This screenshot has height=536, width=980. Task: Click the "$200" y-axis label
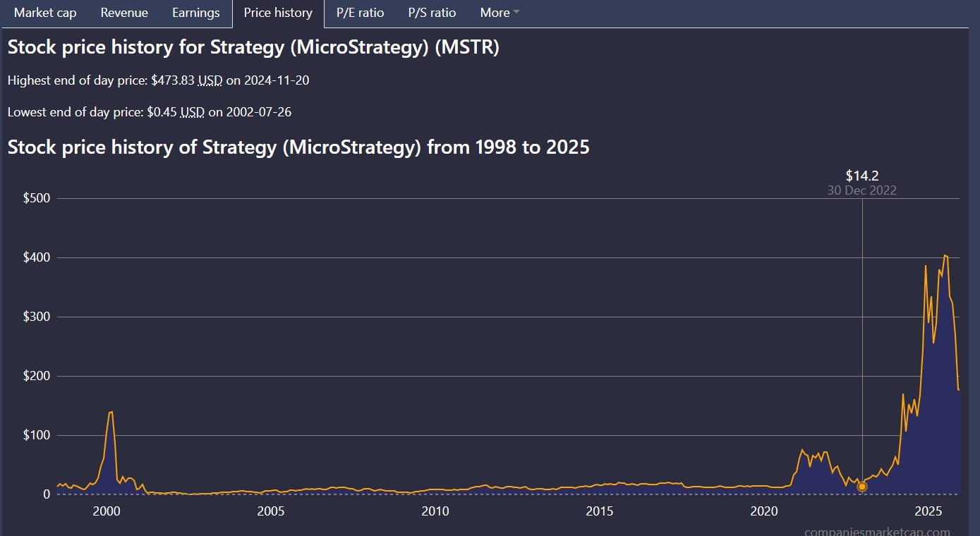click(x=37, y=376)
